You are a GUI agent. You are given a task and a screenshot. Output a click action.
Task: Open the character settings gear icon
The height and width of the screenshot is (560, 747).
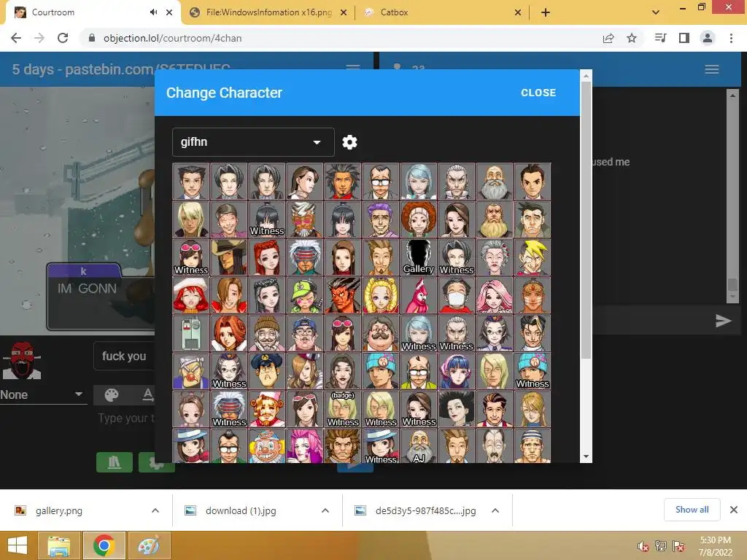click(349, 142)
